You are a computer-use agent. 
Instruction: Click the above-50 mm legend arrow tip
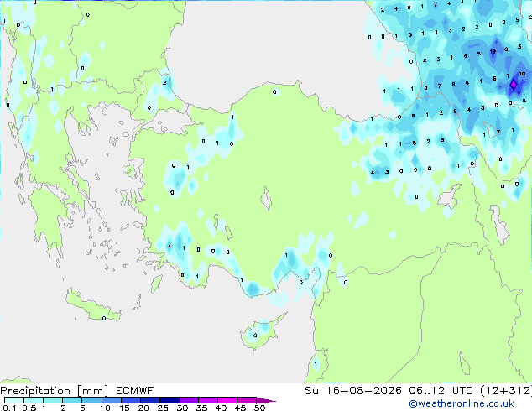click(266, 400)
